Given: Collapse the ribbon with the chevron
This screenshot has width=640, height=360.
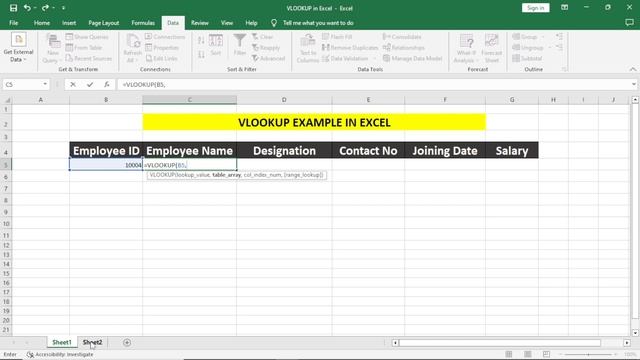Looking at the screenshot, I should coord(633,69).
